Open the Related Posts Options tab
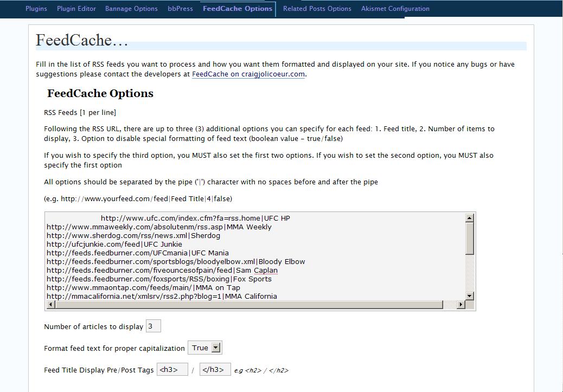This screenshot has width=563, height=392. point(317,9)
